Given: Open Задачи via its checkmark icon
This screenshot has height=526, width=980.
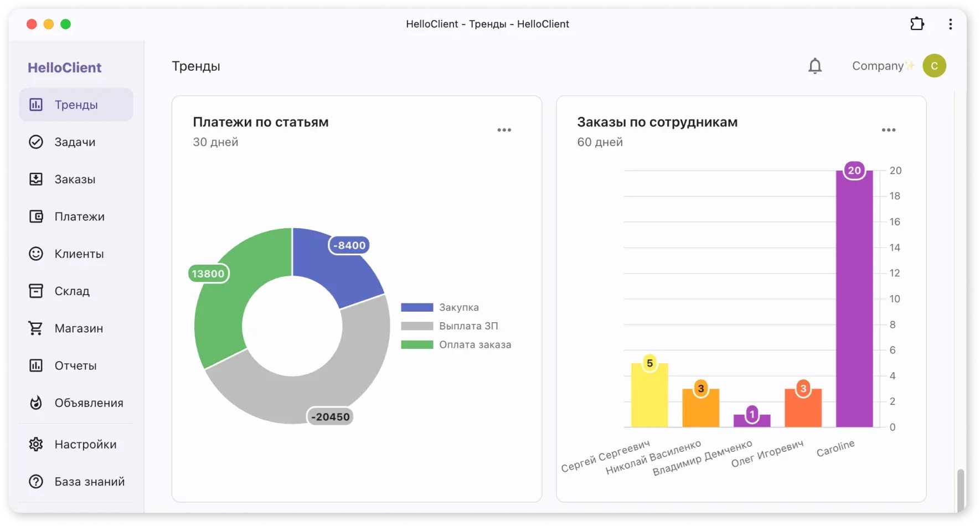Looking at the screenshot, I should (x=35, y=142).
